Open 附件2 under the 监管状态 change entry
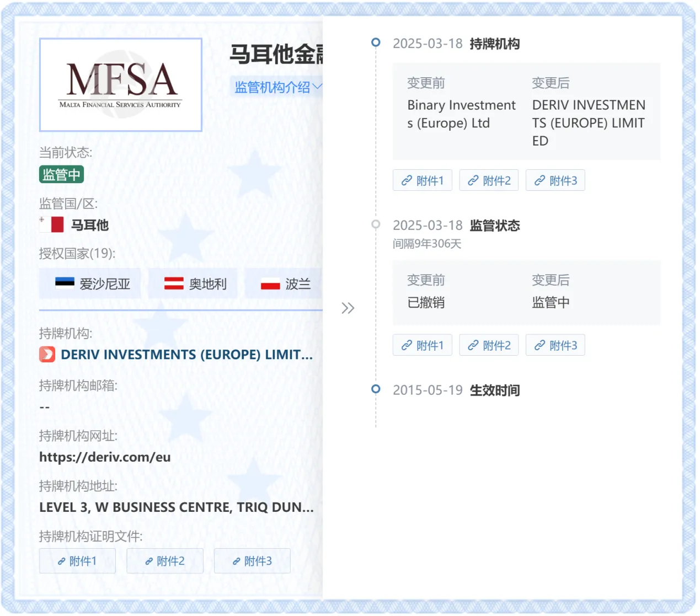This screenshot has width=700, height=616. (x=489, y=345)
